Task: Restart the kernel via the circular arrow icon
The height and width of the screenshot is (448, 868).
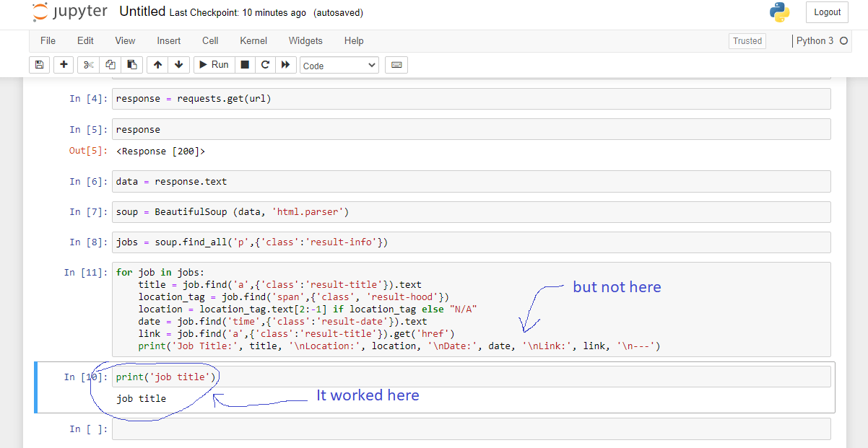Action: [265, 64]
